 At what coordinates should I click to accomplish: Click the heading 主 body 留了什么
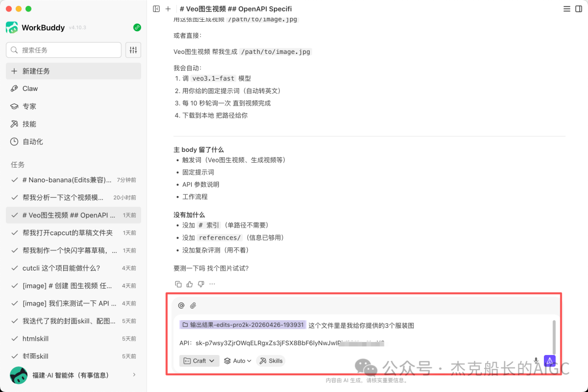pos(198,150)
